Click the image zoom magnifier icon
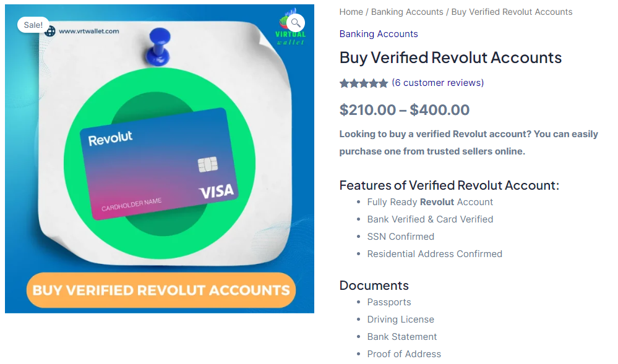This screenshot has height=364, width=618. click(x=296, y=22)
